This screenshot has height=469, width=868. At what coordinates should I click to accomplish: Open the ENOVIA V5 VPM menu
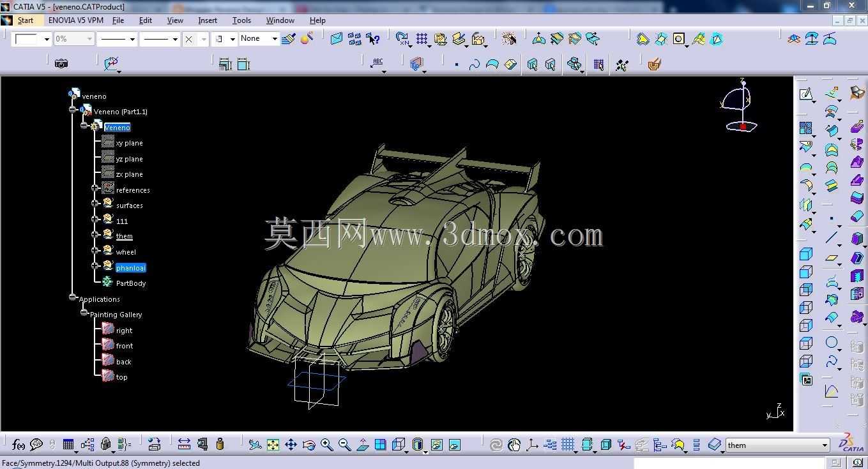point(76,20)
